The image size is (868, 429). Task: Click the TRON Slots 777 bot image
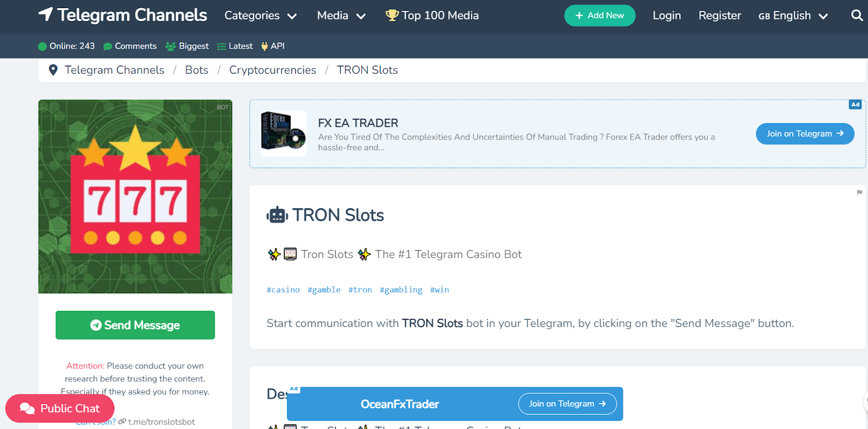[135, 196]
